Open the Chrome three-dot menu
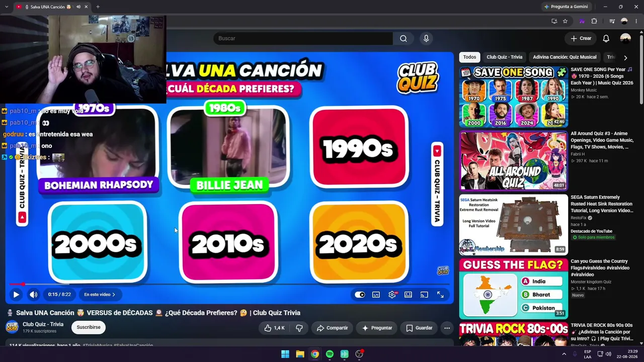 click(635, 21)
